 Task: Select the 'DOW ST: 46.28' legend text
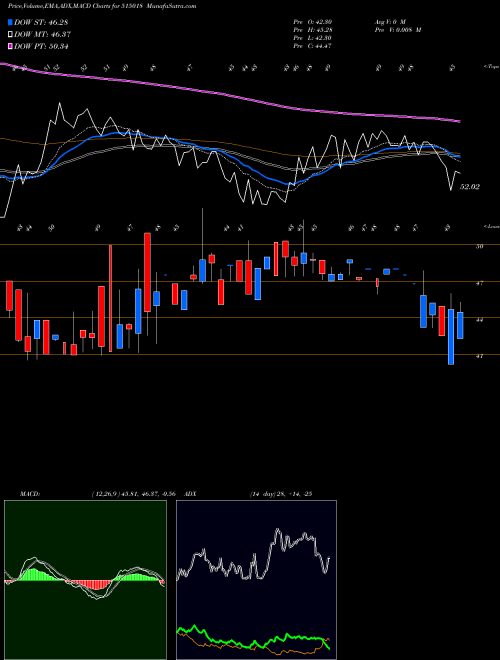(x=41, y=22)
